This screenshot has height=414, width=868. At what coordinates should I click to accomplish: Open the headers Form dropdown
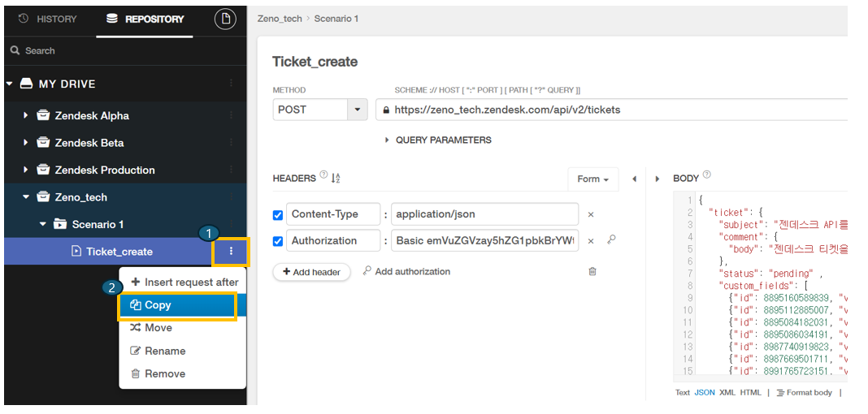[592, 179]
